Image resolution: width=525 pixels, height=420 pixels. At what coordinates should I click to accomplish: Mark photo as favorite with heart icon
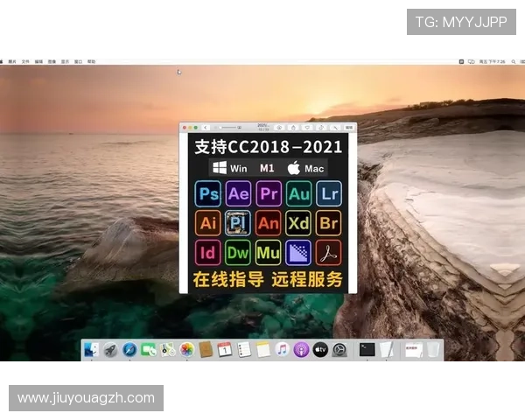(307, 128)
